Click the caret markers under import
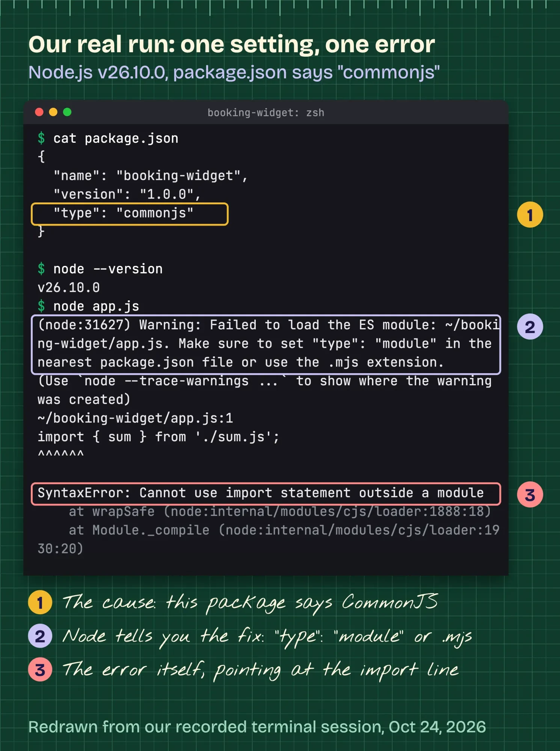 tap(60, 454)
